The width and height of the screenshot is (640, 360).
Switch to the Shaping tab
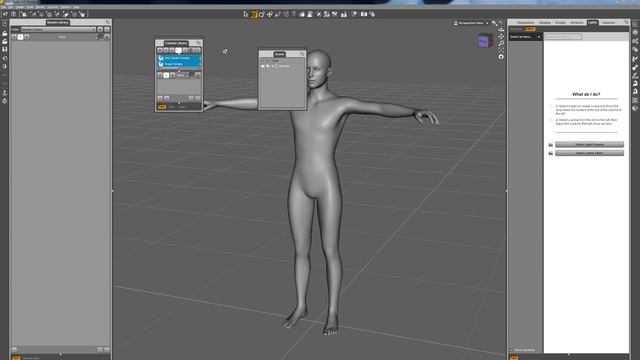coord(544,22)
